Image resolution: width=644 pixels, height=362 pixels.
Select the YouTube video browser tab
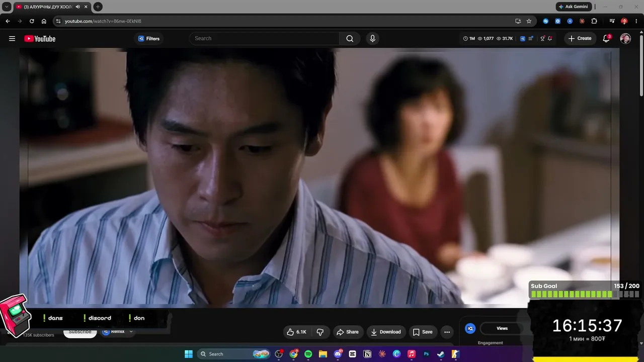coord(52,7)
